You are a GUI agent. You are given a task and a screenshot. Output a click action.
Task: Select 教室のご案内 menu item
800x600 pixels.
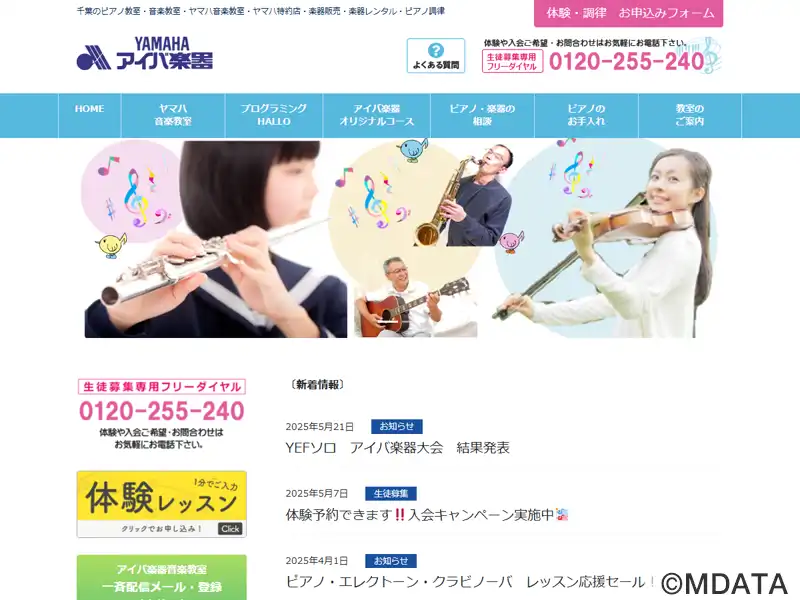coord(690,115)
